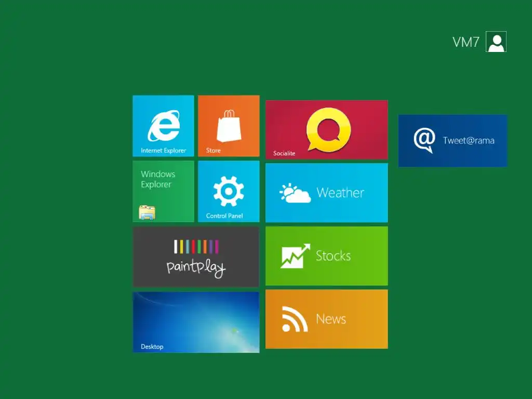Launch the Store shopping bag tile
This screenshot has width=532, height=399.
click(229, 126)
